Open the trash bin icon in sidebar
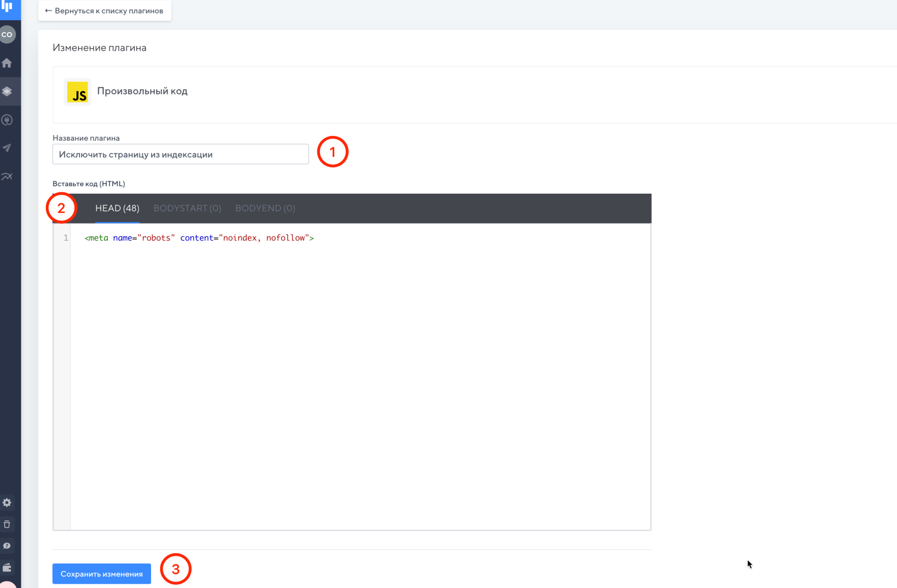The image size is (897, 588). (x=7, y=524)
